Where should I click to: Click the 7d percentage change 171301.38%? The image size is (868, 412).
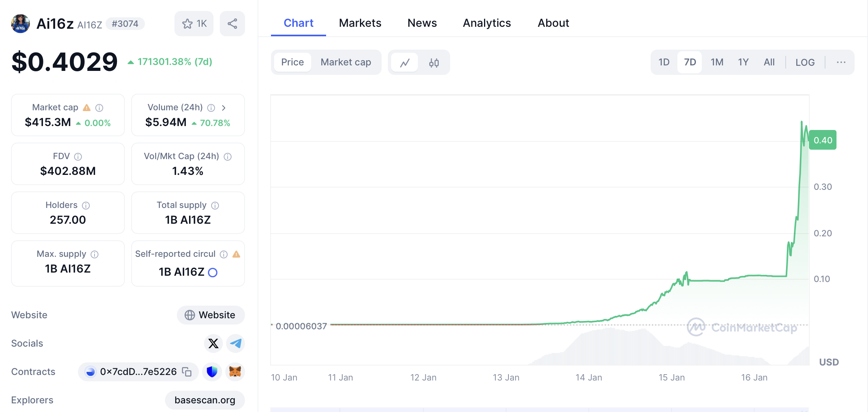(x=170, y=62)
